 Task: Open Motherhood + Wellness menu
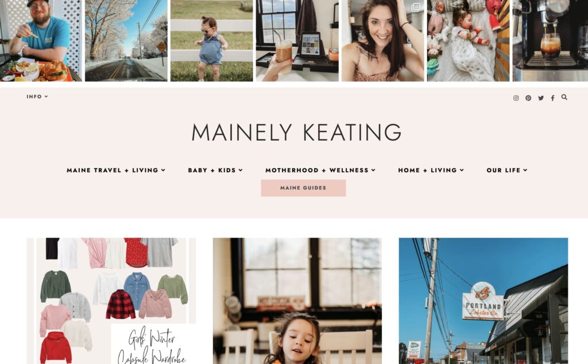(320, 170)
